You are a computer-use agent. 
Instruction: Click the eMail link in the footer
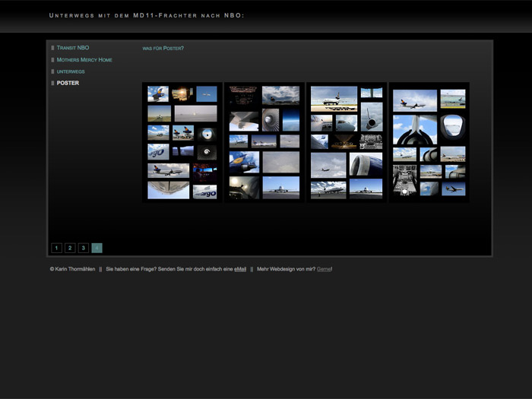coord(240,269)
